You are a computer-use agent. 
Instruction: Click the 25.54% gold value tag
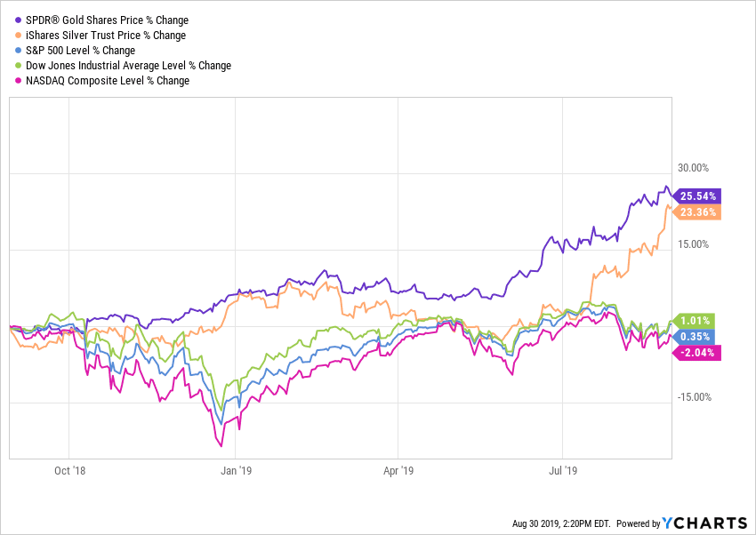pyautogui.click(x=697, y=196)
